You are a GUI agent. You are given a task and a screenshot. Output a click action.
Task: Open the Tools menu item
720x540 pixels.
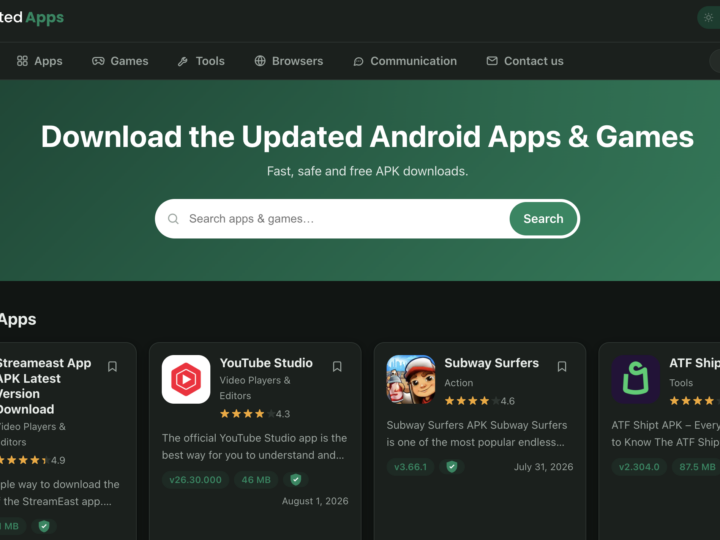(x=201, y=61)
